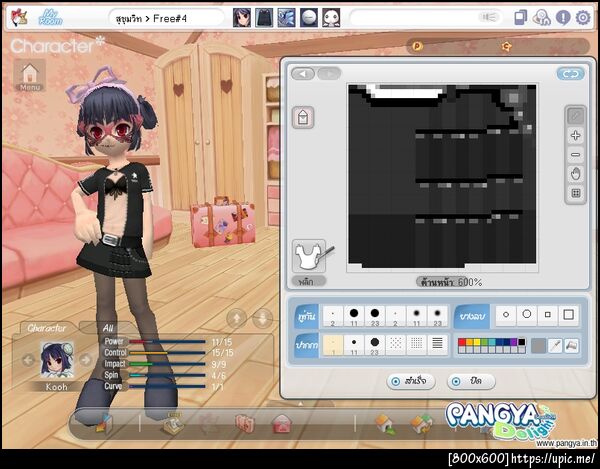Viewport: 600px width, 469px height.
Task: Click the cardbox icon in bottom bar
Action: 104,423
